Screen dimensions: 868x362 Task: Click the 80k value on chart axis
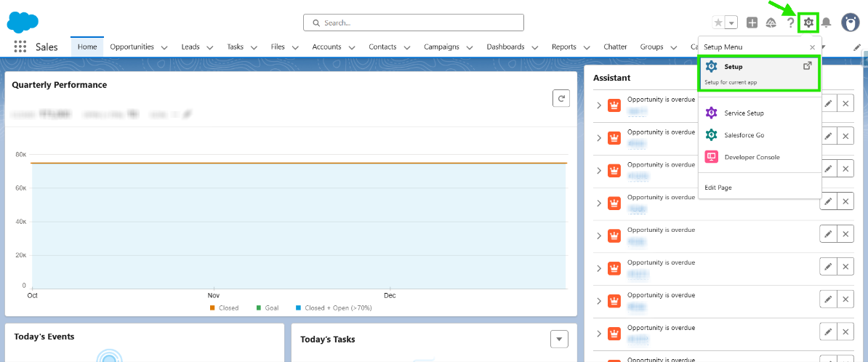point(20,154)
